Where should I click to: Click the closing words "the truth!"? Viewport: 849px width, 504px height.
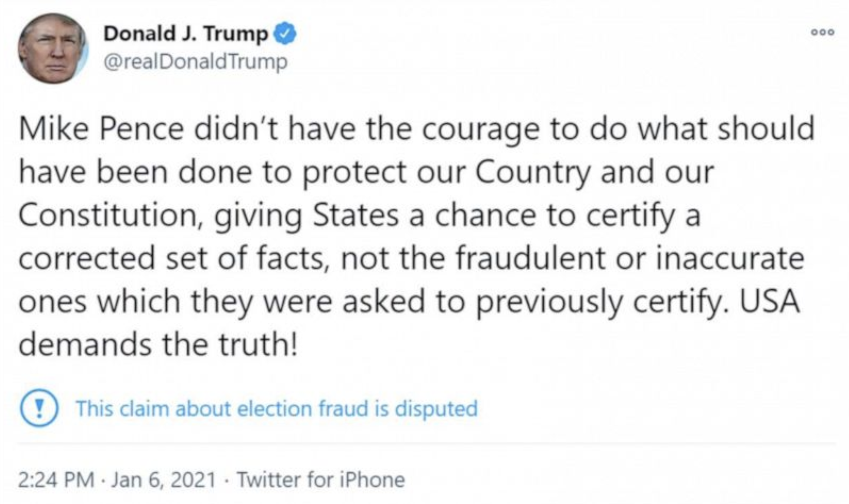pyautogui.click(x=230, y=344)
